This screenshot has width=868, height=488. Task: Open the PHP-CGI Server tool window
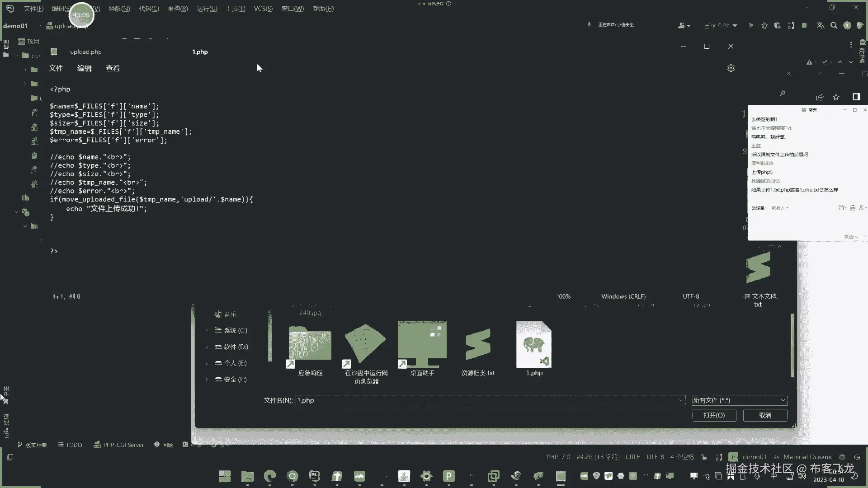point(118,445)
